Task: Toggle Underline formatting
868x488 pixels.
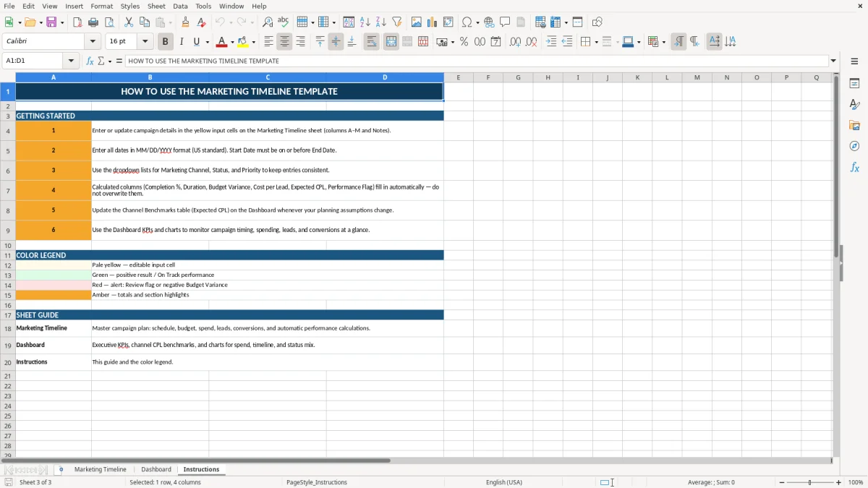Action: 196,42
